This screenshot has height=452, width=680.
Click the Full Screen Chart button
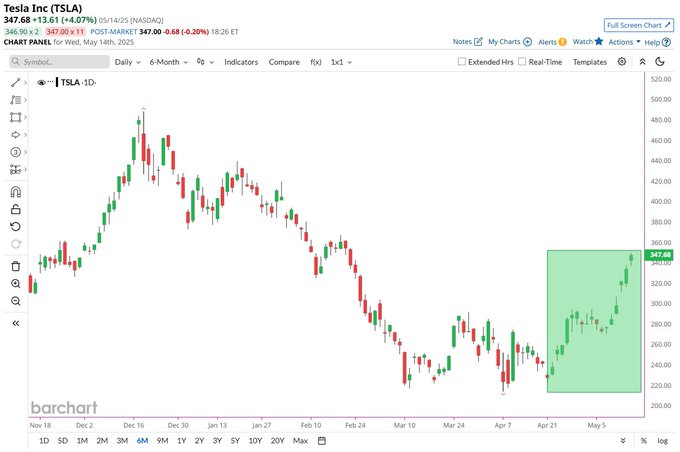[639, 25]
